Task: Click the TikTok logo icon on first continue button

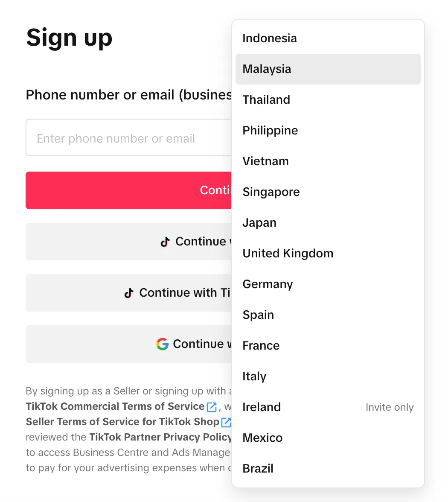Action: pos(165,242)
